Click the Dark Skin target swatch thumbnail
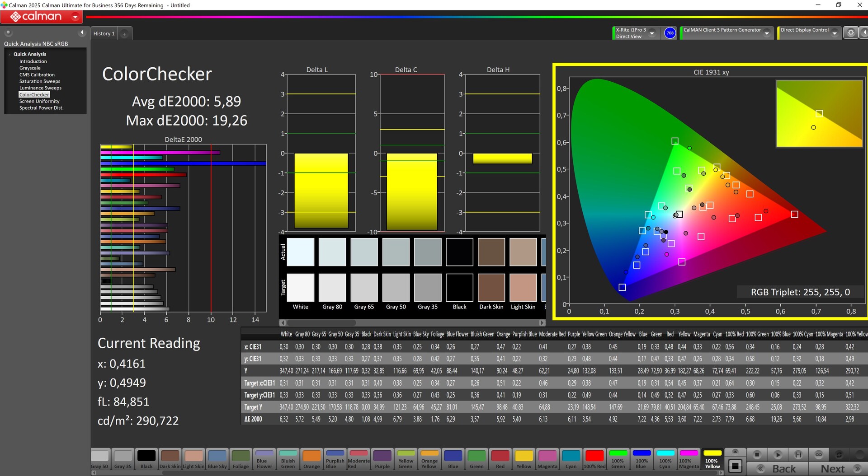Image resolution: width=868 pixels, height=476 pixels. 491,287
